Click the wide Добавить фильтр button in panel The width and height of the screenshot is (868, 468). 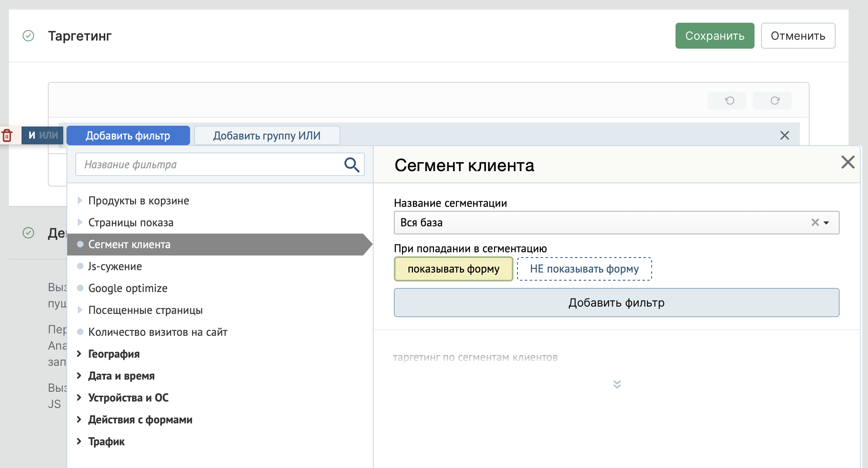(616, 303)
